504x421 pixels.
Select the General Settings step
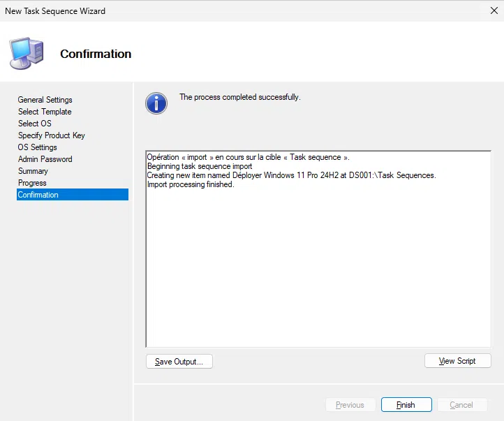click(x=45, y=100)
